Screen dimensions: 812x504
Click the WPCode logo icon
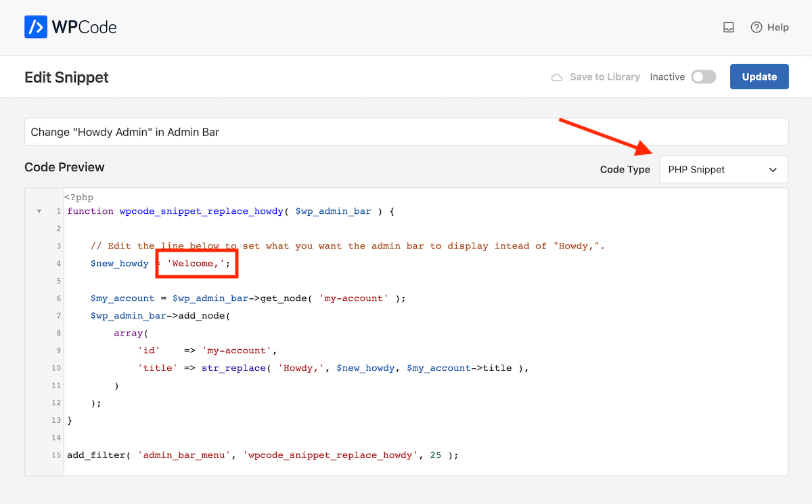(35, 27)
